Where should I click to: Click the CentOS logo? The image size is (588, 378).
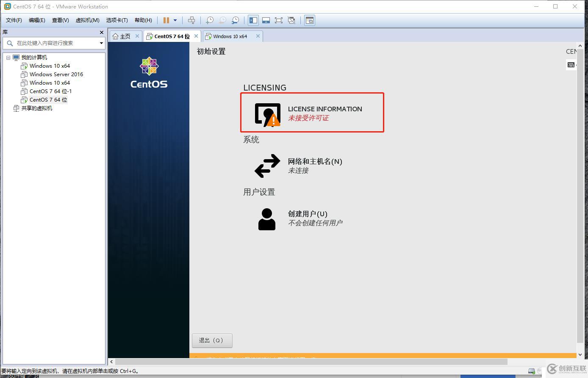click(x=149, y=73)
